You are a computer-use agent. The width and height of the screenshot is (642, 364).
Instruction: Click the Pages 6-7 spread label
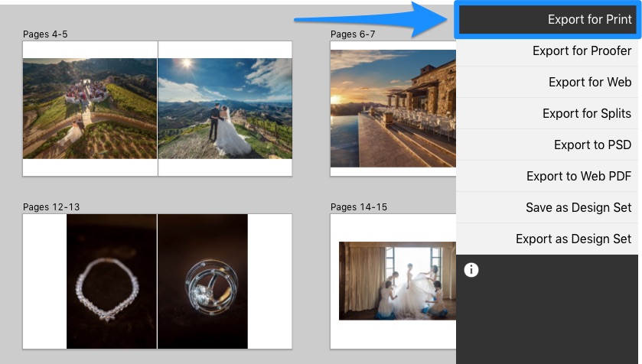click(x=353, y=34)
